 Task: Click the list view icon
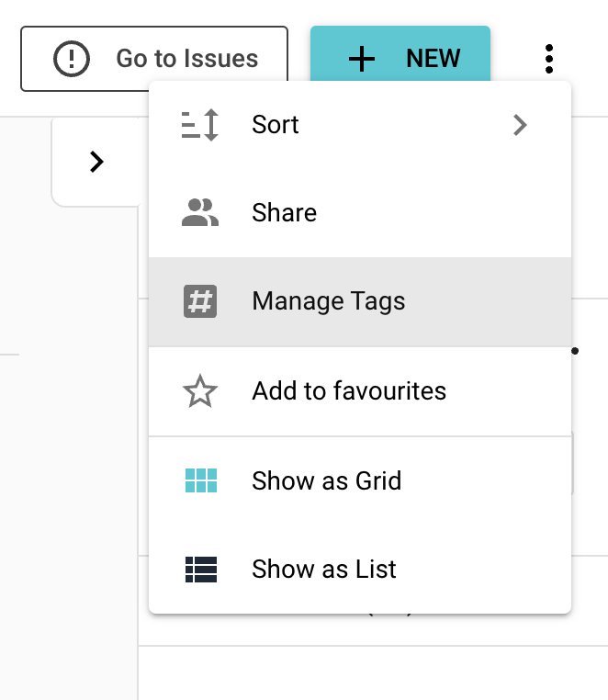coord(199,570)
